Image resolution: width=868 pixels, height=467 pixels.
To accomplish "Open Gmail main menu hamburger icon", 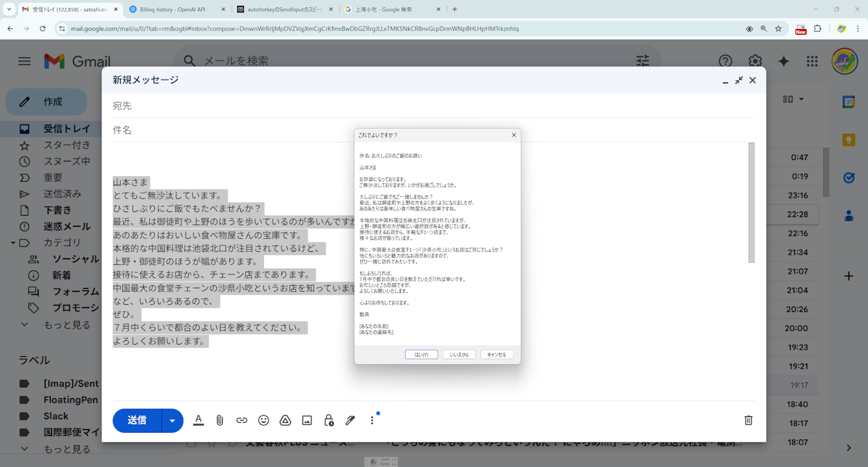I will [x=25, y=62].
